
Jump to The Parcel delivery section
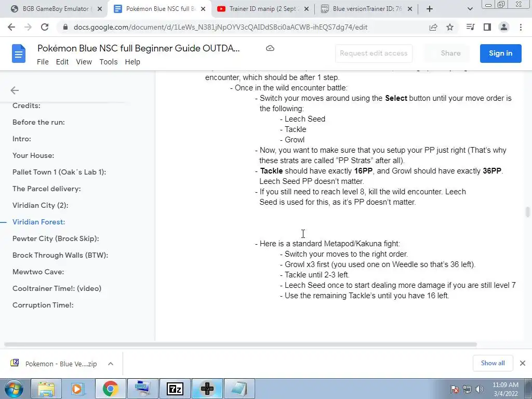point(46,189)
